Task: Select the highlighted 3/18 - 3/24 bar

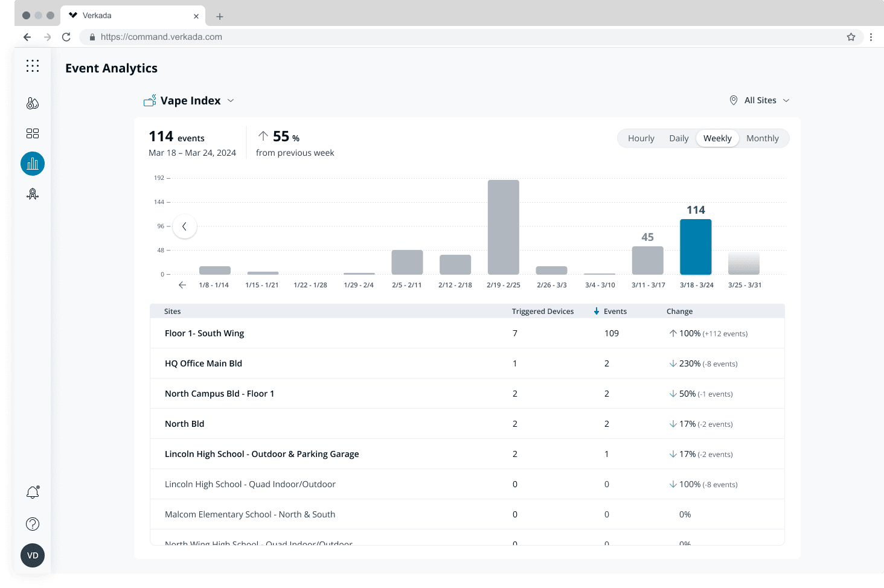Action: tap(696, 247)
